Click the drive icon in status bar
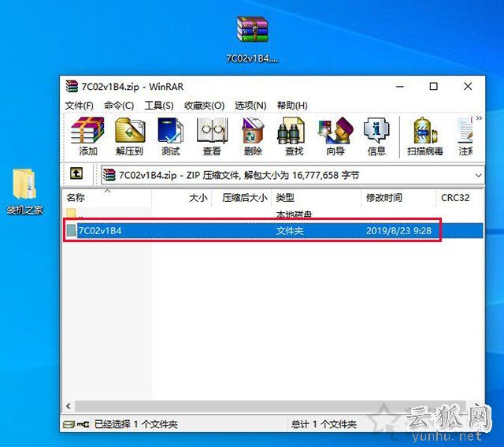504x447 pixels. tap(69, 424)
